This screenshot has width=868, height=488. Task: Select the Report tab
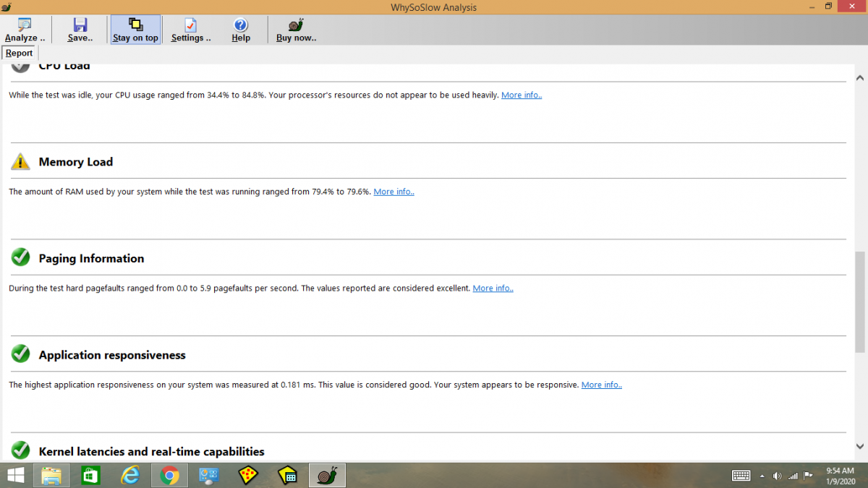tap(20, 53)
